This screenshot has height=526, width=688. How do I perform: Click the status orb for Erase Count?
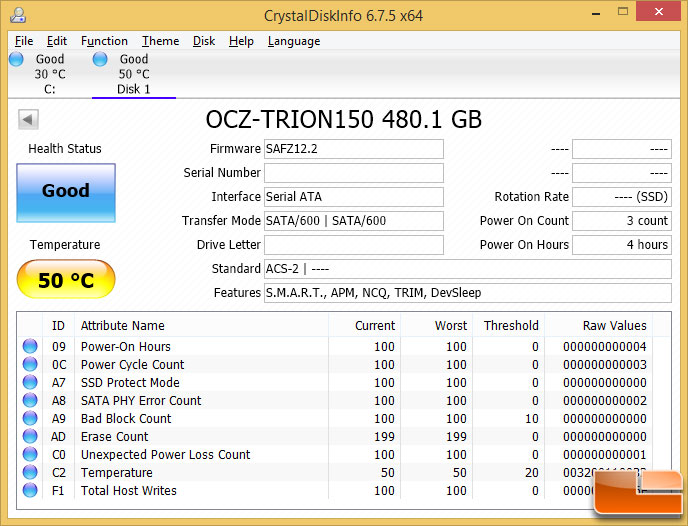coord(30,436)
